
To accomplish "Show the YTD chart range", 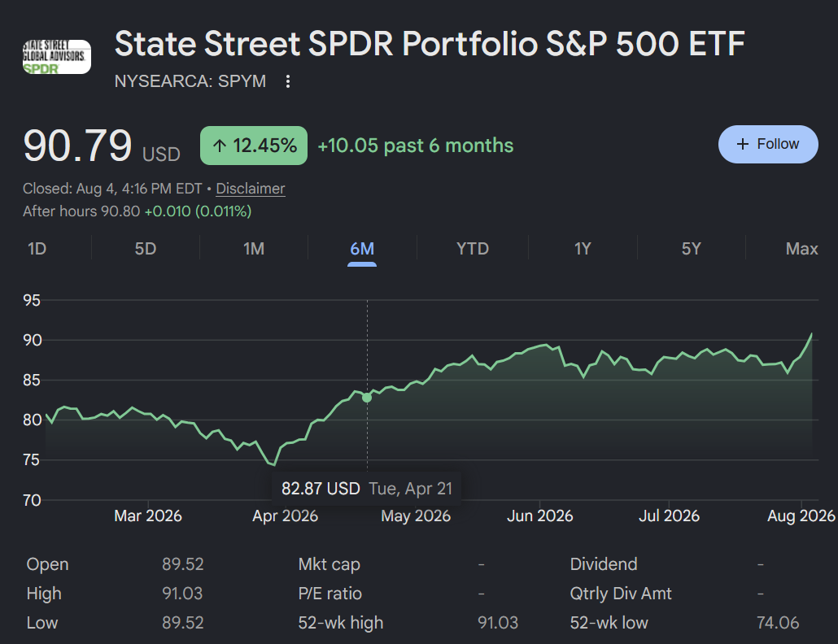I will (473, 249).
